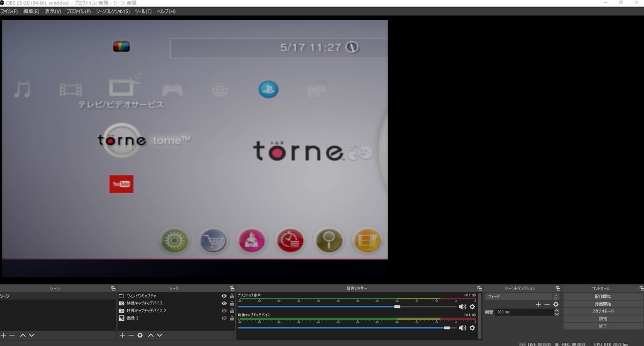This screenshot has width=644, height=346.
Task: Lock the ウィンドウキャプチャ source
Action: click(x=232, y=296)
